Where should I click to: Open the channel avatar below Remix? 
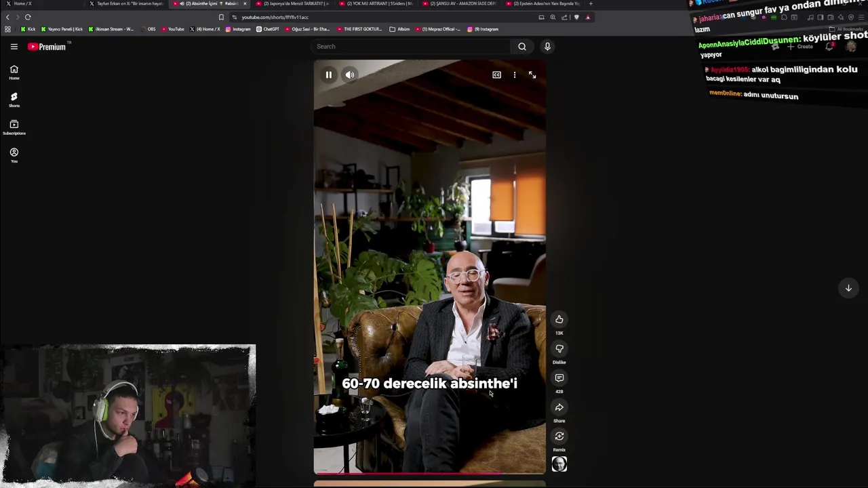tap(559, 464)
